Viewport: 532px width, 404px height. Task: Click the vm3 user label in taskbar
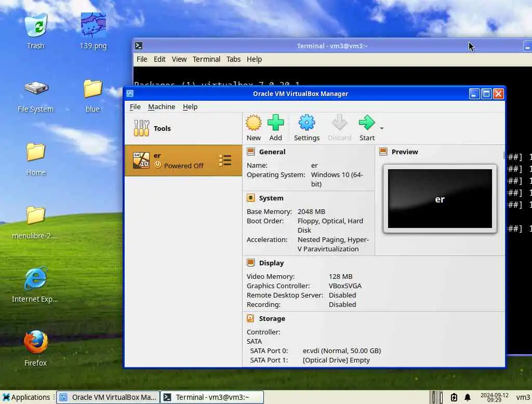click(523, 397)
